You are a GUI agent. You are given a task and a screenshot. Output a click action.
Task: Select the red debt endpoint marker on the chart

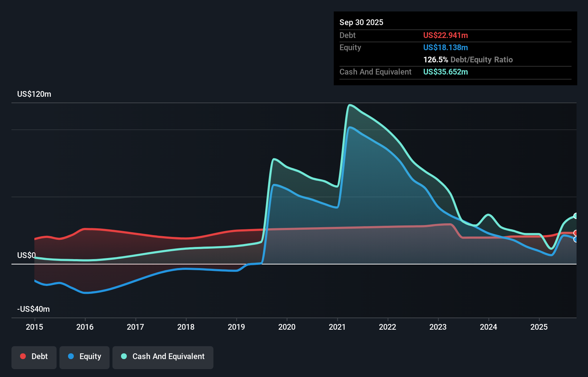pyautogui.click(x=576, y=232)
